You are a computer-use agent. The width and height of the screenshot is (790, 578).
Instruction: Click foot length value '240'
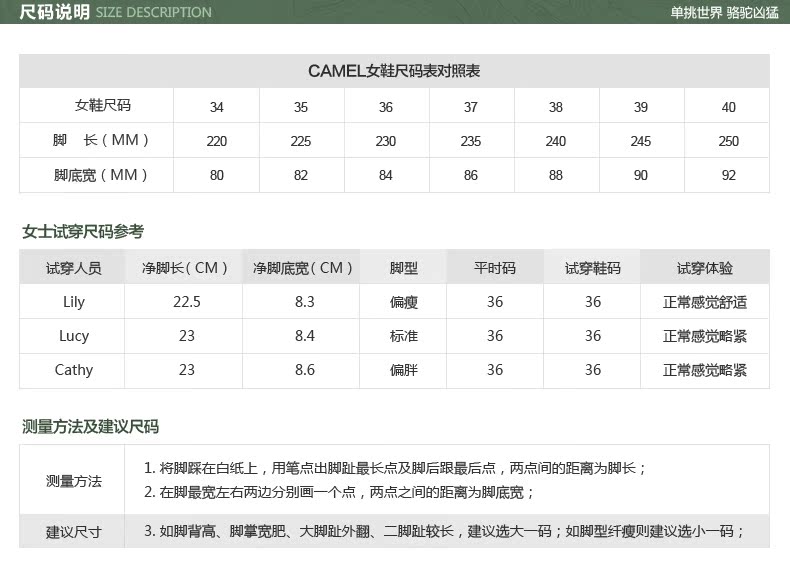click(556, 141)
